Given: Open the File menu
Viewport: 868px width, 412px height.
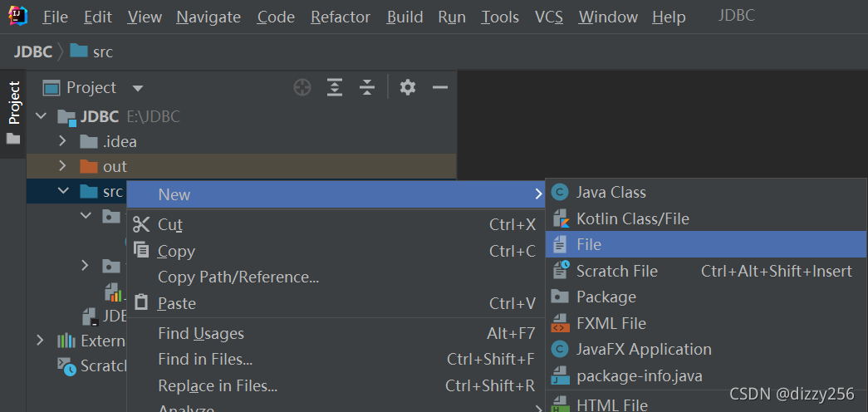Looking at the screenshot, I should (56, 17).
